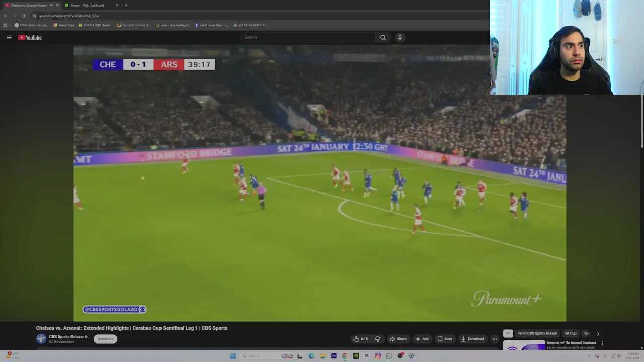The image size is (644, 362).
Task: Select From CBS Sports Golazo chip
Action: pos(537,333)
